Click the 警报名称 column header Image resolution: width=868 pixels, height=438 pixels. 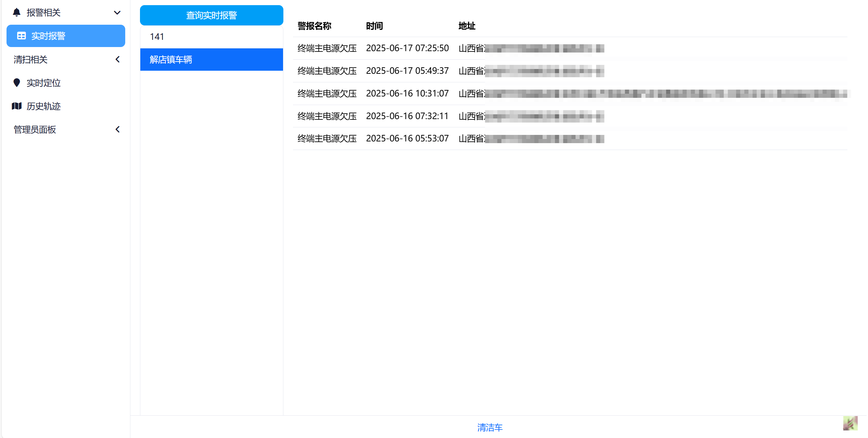click(314, 26)
